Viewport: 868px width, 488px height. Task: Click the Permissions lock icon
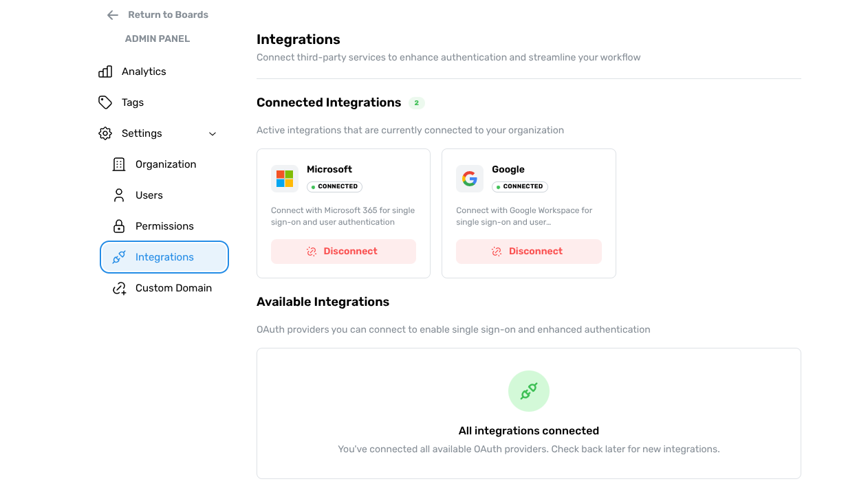point(119,226)
